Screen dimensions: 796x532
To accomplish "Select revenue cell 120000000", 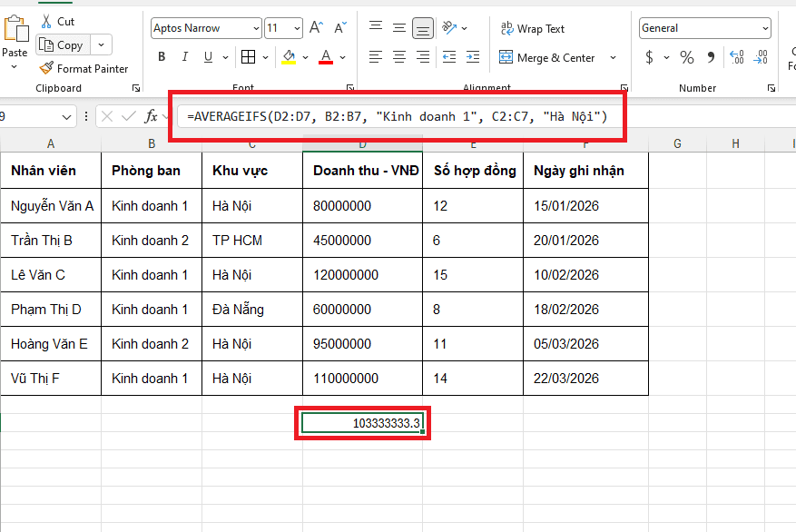I will pyautogui.click(x=362, y=275).
